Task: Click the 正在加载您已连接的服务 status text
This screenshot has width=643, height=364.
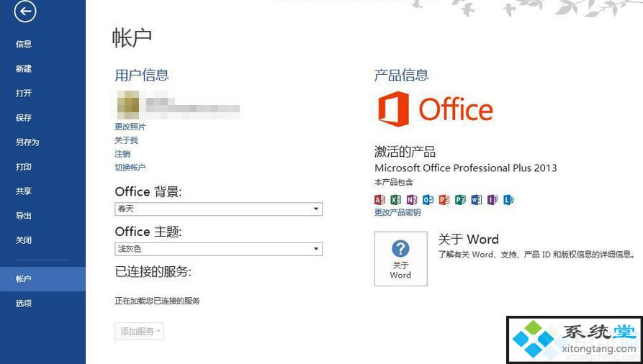Action: click(x=157, y=301)
